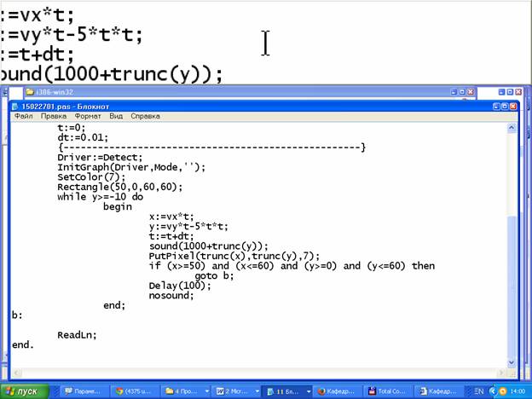Click the label line 'b:'
The width and height of the screenshot is (532, 399).
click(x=17, y=315)
